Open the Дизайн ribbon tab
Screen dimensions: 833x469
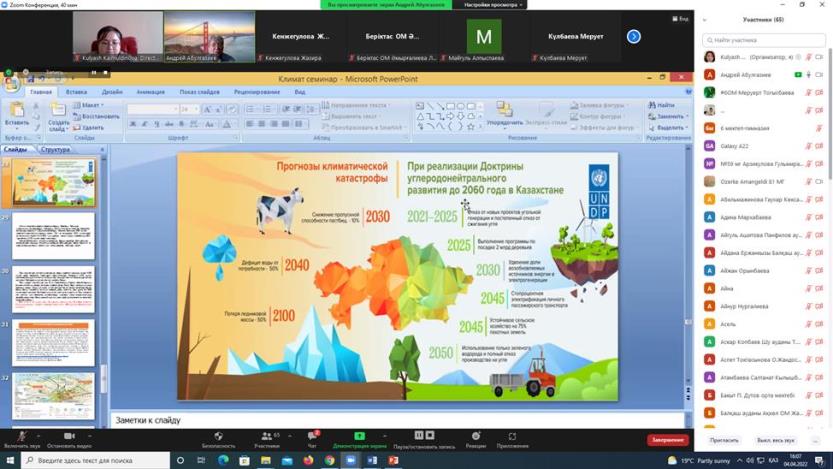click(x=111, y=92)
